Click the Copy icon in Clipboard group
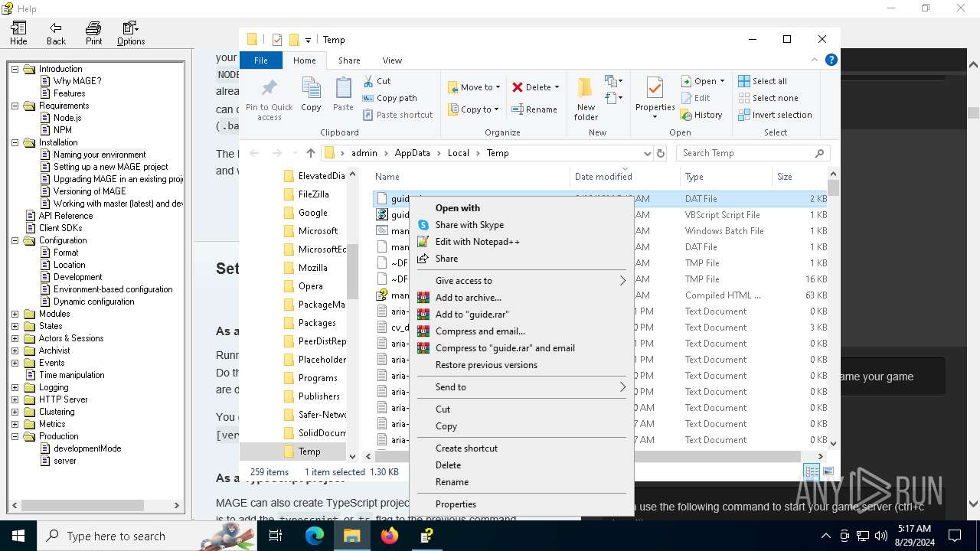The image size is (980, 551). click(x=311, y=95)
